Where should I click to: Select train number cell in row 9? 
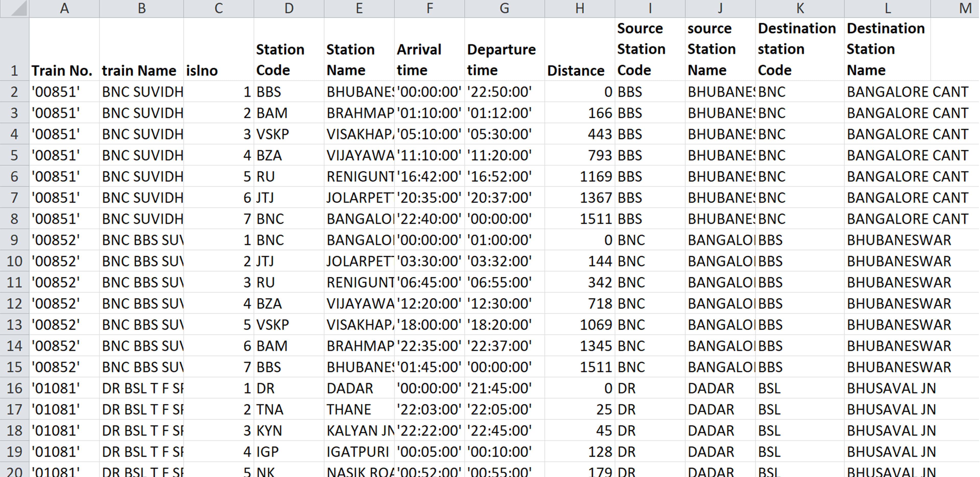point(56,240)
